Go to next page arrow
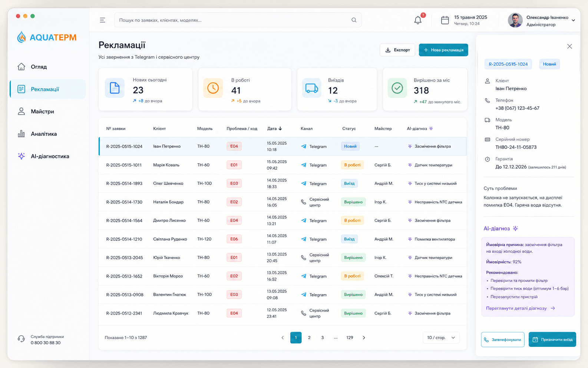588x368 pixels. [x=364, y=338]
